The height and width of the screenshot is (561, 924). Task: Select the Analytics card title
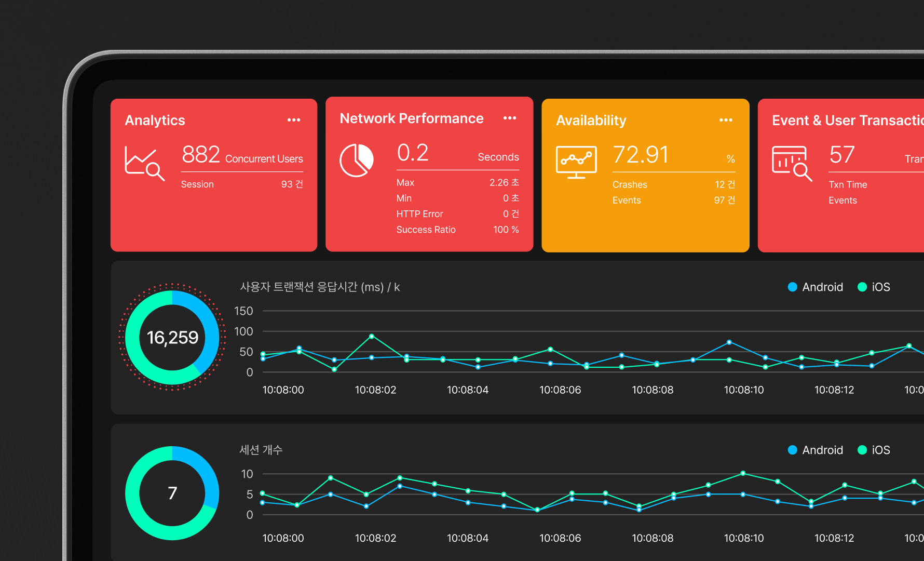tap(155, 121)
